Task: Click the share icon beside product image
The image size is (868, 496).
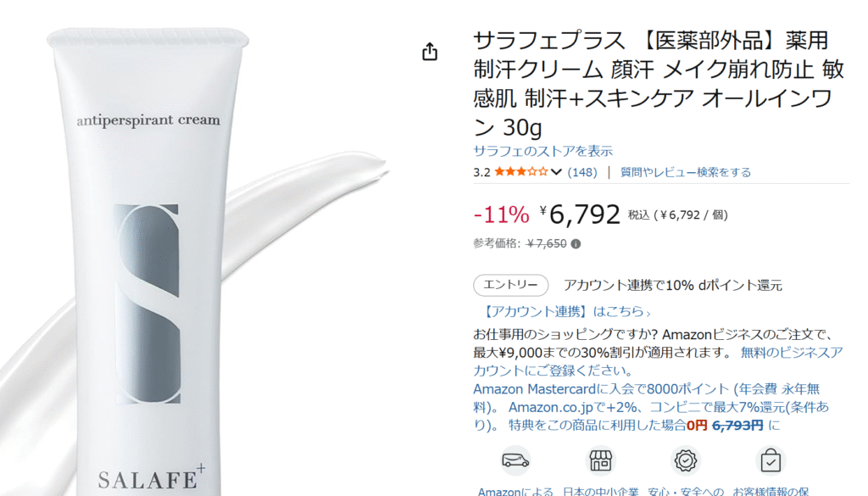Action: pos(430,52)
